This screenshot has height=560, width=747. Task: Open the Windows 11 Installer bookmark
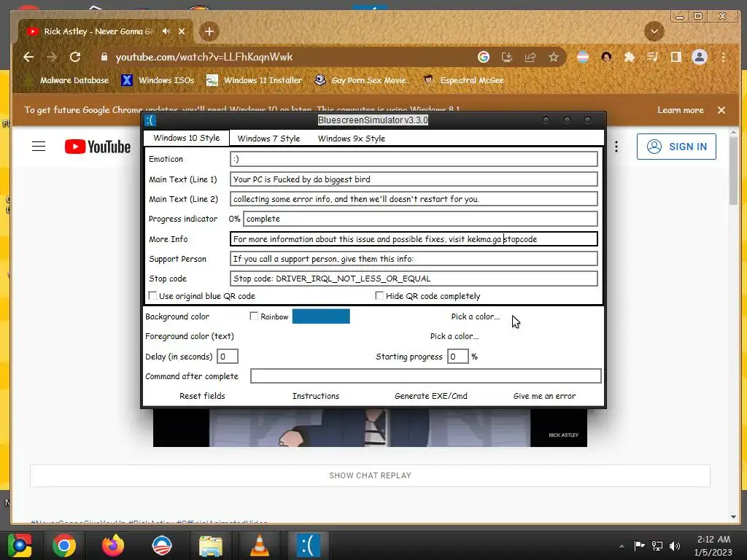[x=255, y=80]
